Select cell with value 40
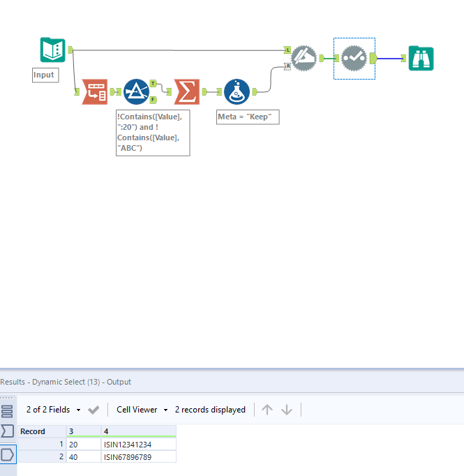Image resolution: width=464 pixels, height=476 pixels. point(84,457)
